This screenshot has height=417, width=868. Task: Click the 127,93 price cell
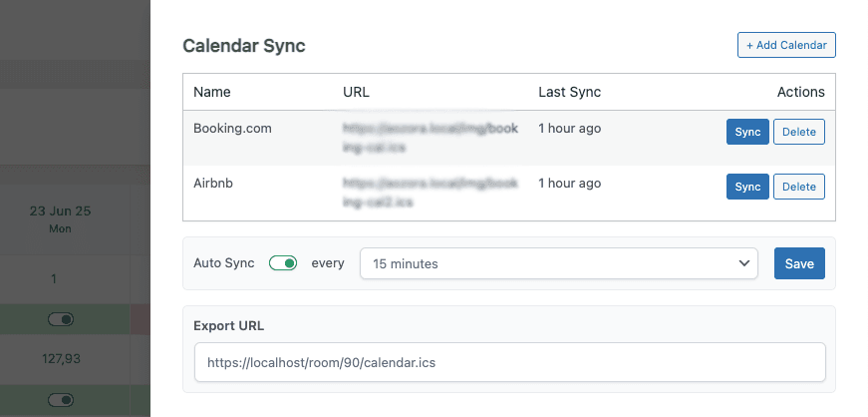(60, 360)
